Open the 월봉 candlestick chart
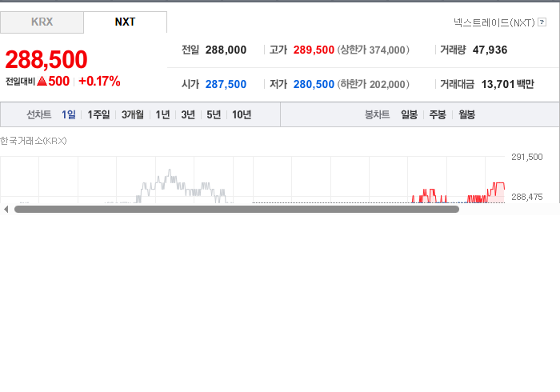 coord(466,114)
